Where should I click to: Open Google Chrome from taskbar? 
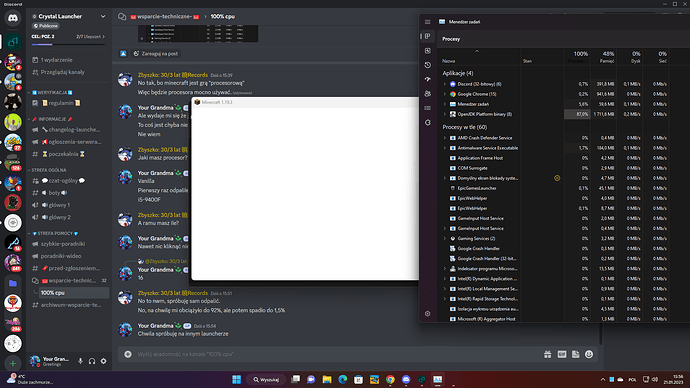[390, 379]
